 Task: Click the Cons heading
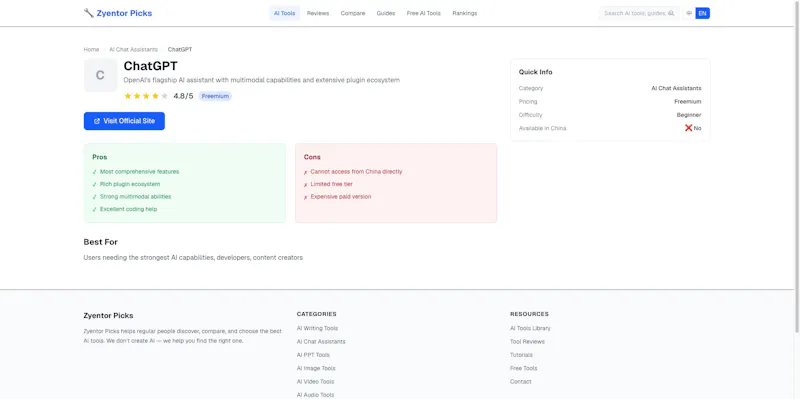(x=312, y=157)
